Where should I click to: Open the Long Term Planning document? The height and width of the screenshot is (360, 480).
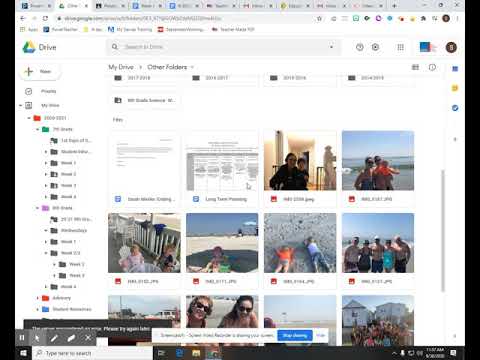pyautogui.click(x=222, y=169)
